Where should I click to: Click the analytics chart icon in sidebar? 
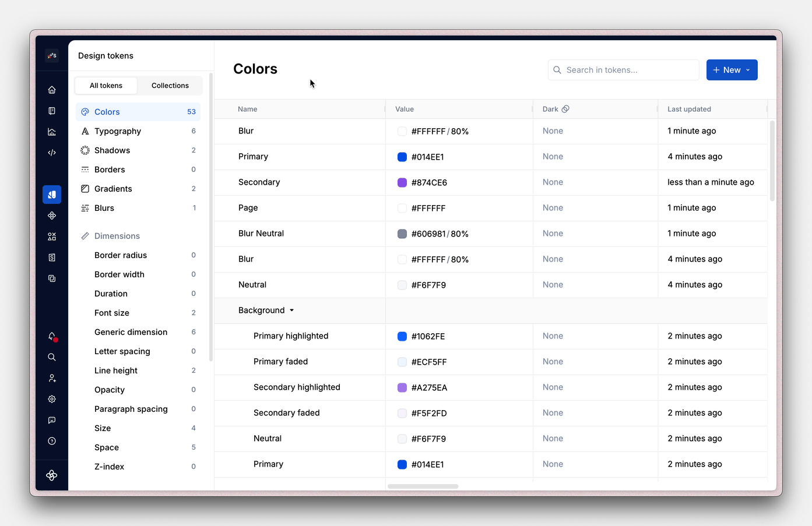(x=52, y=132)
